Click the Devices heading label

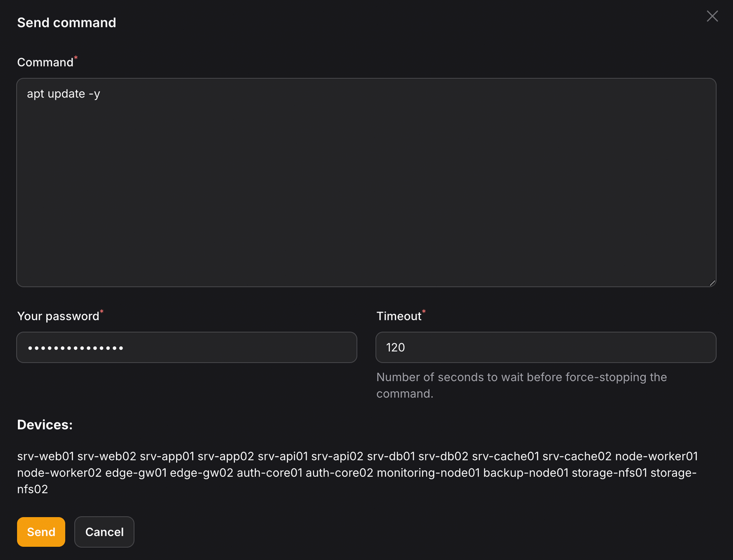click(44, 425)
